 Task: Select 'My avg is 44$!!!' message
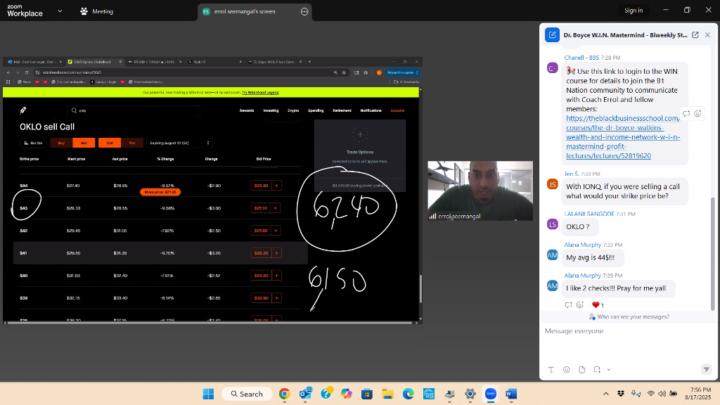592,258
